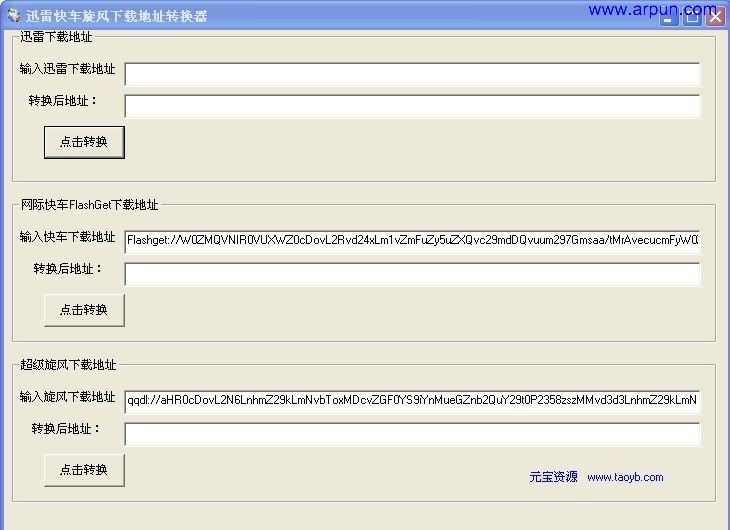Click the Xunlei 输入迅雷下载地址 input field
Viewport: 730px width, 530px height.
tap(412, 74)
